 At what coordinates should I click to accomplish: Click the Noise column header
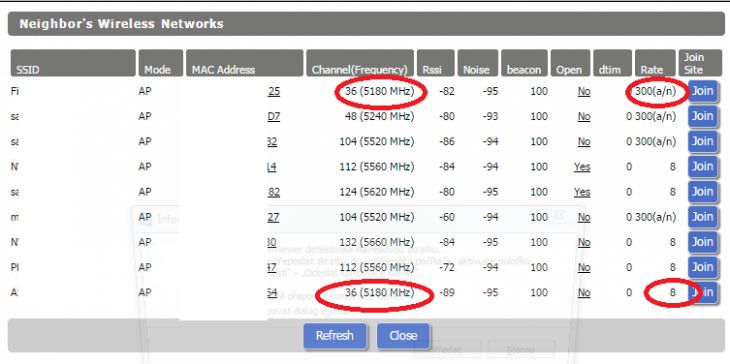click(x=478, y=63)
